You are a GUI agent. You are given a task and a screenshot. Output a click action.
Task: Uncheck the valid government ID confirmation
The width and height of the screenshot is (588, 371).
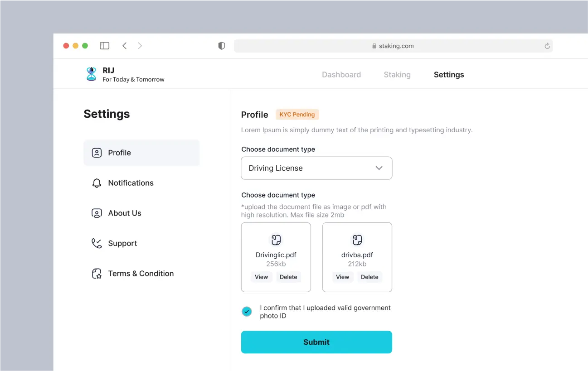point(247,312)
